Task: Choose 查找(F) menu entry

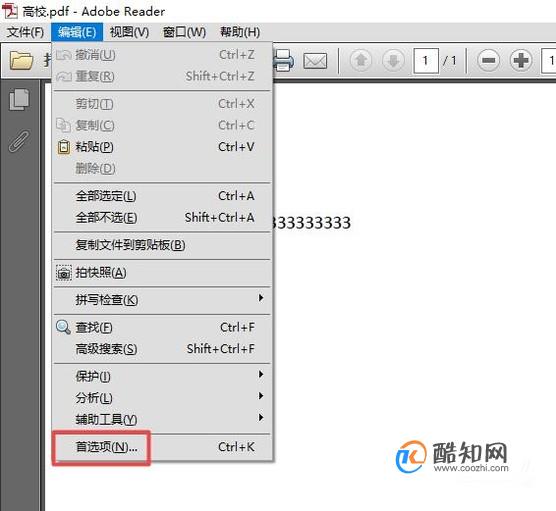Action: (x=162, y=327)
